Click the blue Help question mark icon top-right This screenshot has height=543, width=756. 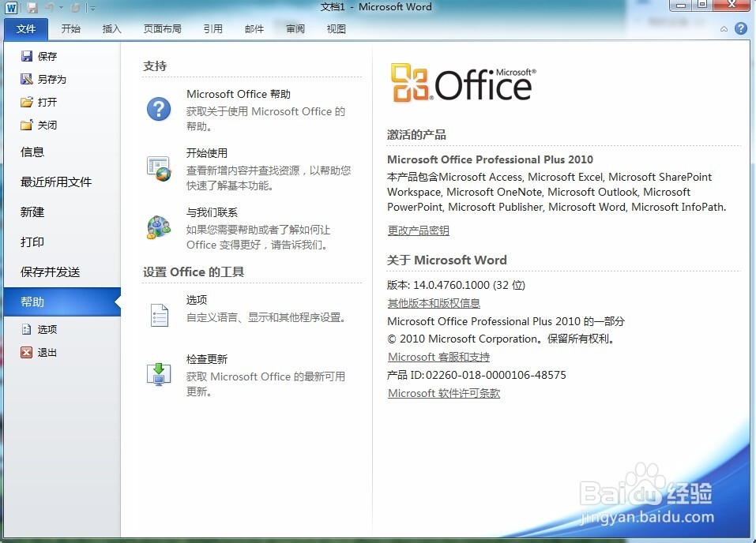740,28
